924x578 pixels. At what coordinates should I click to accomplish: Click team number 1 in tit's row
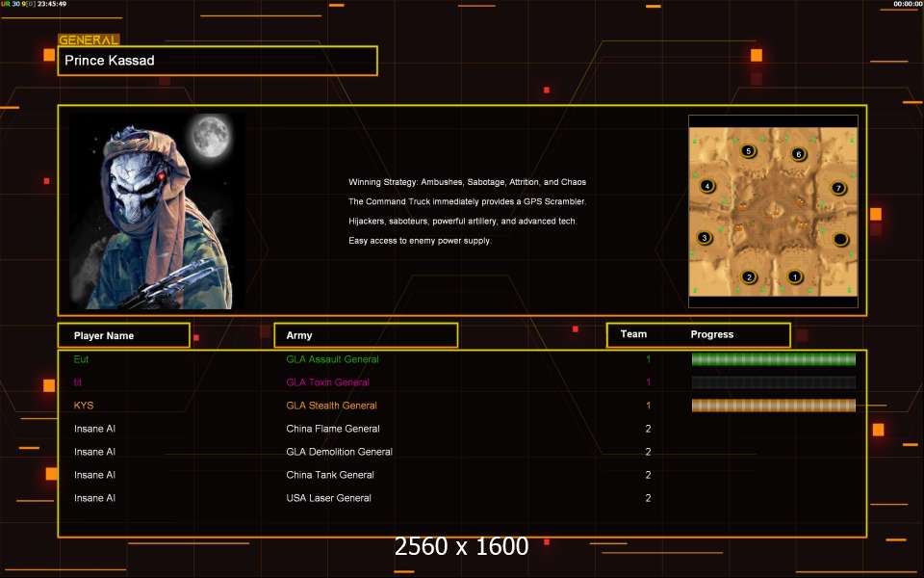click(x=648, y=382)
